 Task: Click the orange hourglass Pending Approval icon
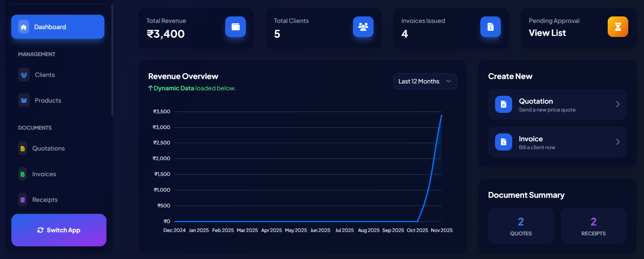pyautogui.click(x=618, y=27)
